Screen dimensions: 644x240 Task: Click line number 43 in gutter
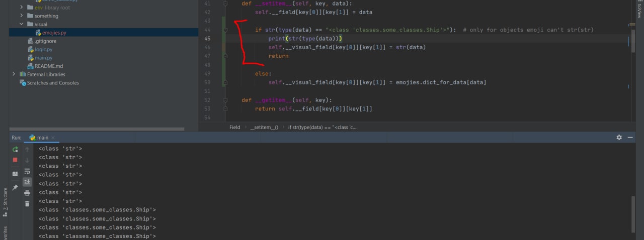coord(208,21)
